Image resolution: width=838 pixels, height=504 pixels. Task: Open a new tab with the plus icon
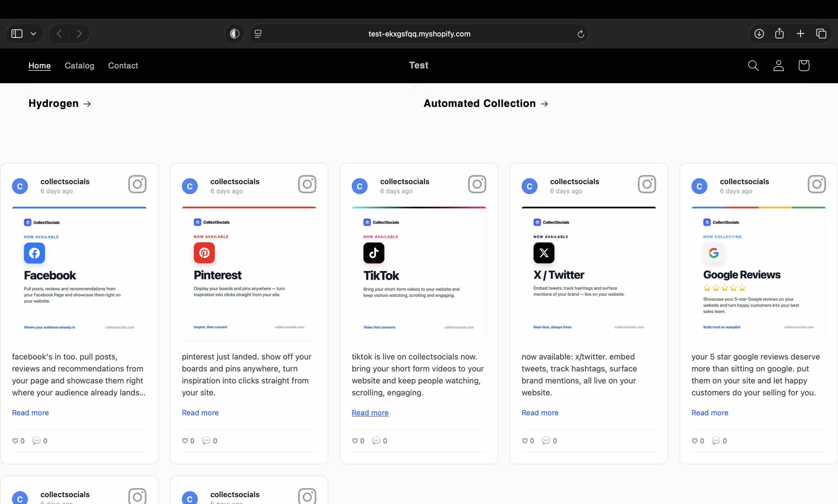pyautogui.click(x=800, y=34)
